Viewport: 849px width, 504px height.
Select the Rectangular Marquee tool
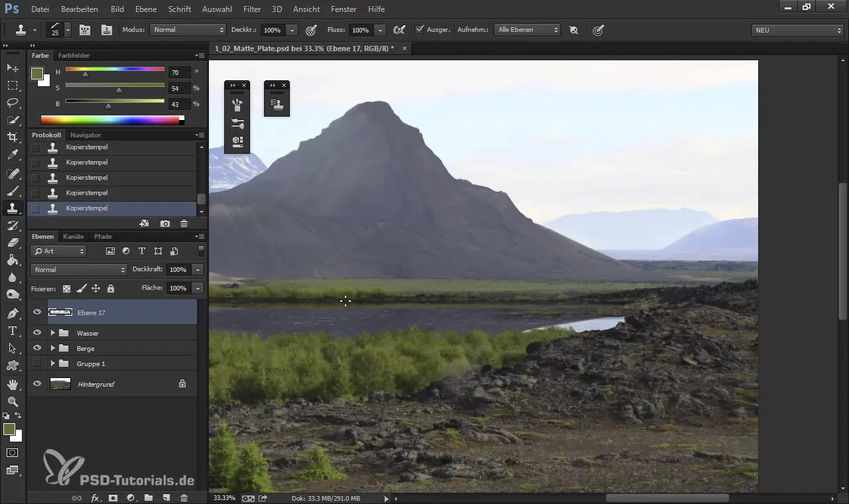click(x=13, y=86)
